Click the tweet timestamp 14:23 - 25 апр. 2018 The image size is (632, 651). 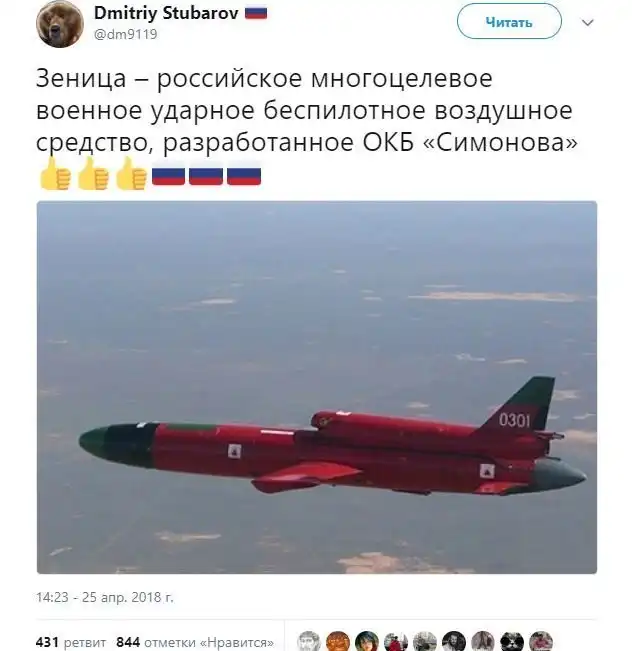105,597
